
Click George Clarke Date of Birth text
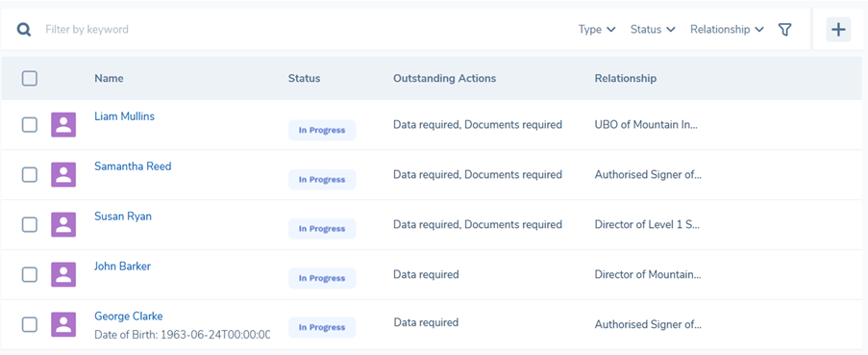point(182,335)
